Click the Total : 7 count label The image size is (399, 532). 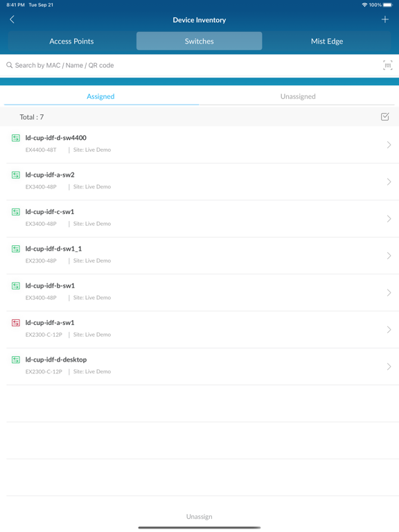32,117
